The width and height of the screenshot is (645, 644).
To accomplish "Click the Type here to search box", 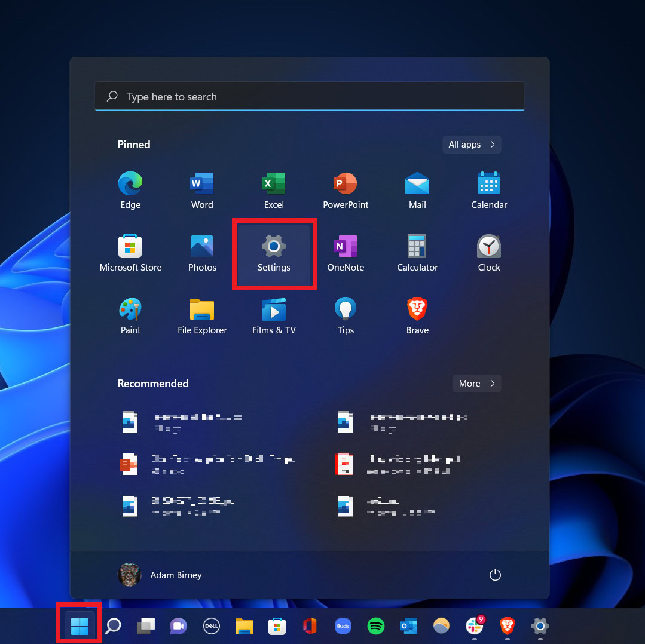I will [x=309, y=97].
